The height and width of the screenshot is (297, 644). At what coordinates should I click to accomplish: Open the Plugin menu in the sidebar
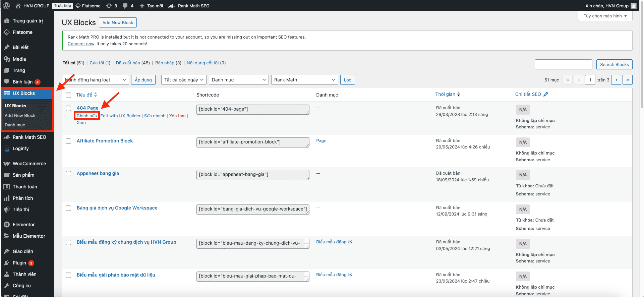click(x=19, y=263)
